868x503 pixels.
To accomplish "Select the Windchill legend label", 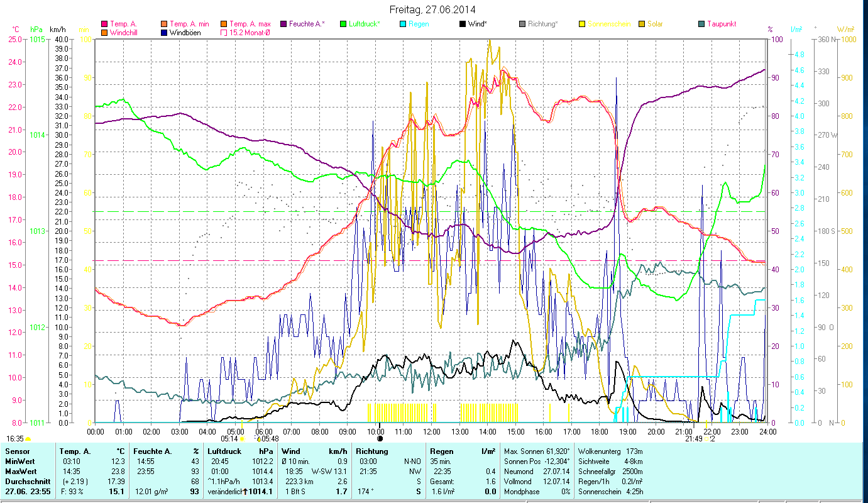I will (x=126, y=32).
